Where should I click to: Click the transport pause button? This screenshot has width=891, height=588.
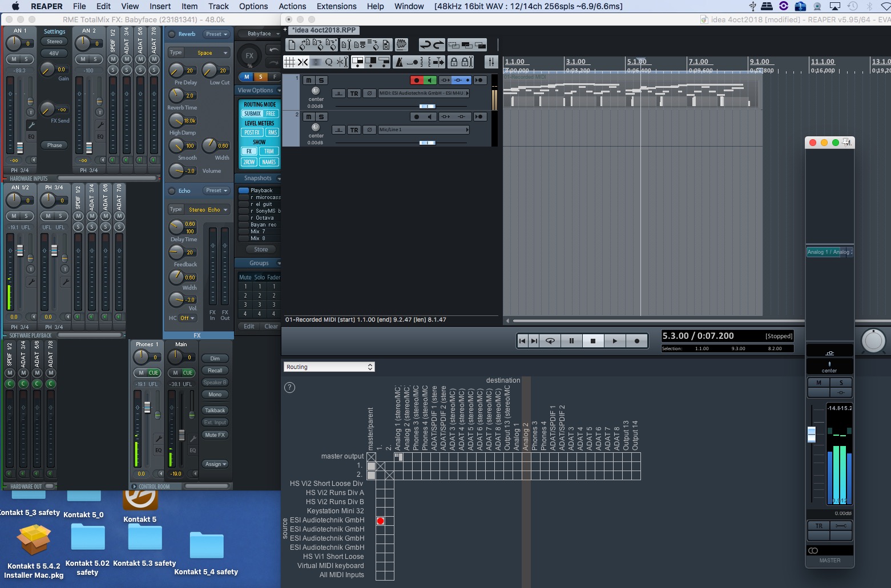[x=571, y=341]
